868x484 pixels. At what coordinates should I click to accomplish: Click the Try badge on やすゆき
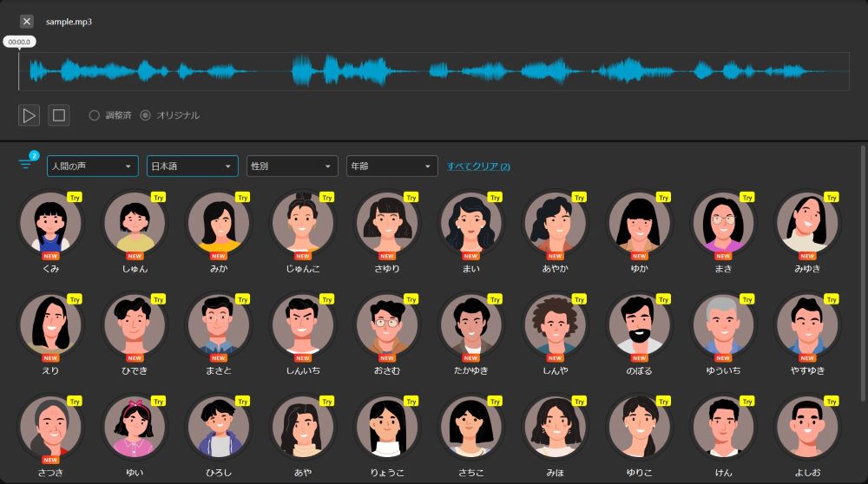pyautogui.click(x=832, y=299)
